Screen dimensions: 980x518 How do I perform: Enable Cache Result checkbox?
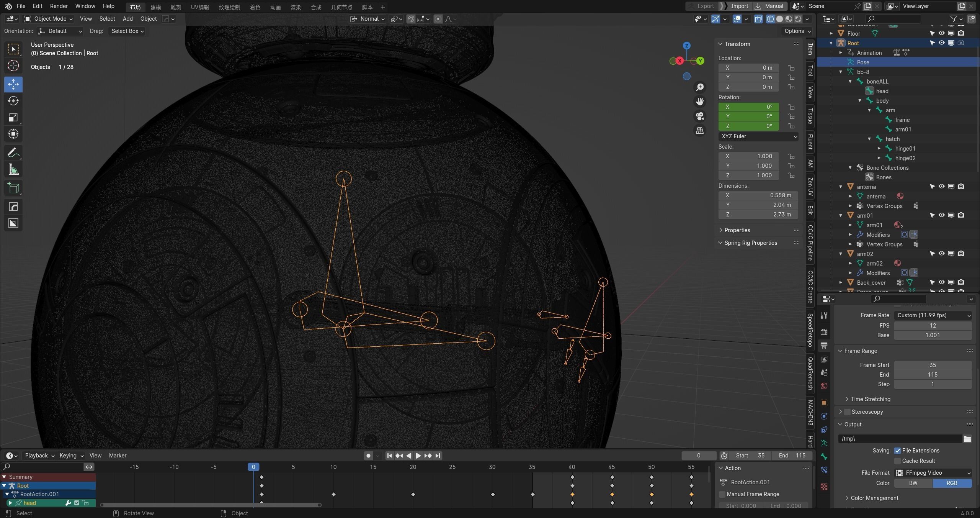(897, 461)
